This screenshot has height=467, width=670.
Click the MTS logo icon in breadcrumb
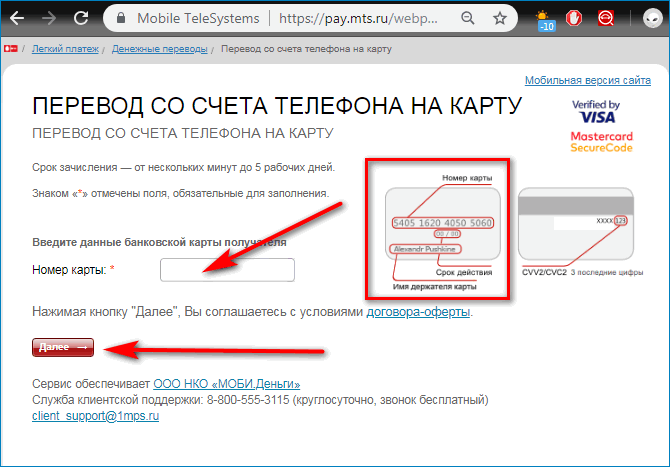point(11,49)
